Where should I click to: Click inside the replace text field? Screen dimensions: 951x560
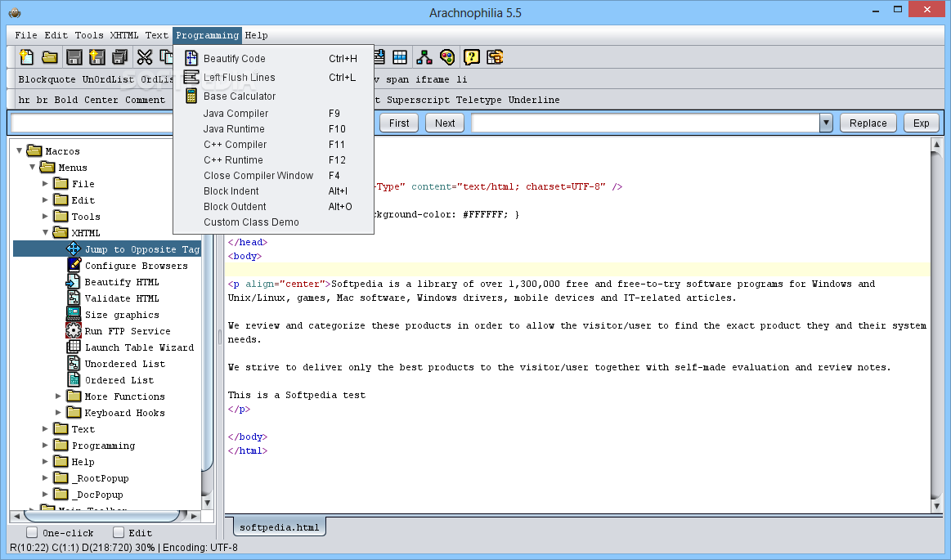pyautogui.click(x=646, y=123)
